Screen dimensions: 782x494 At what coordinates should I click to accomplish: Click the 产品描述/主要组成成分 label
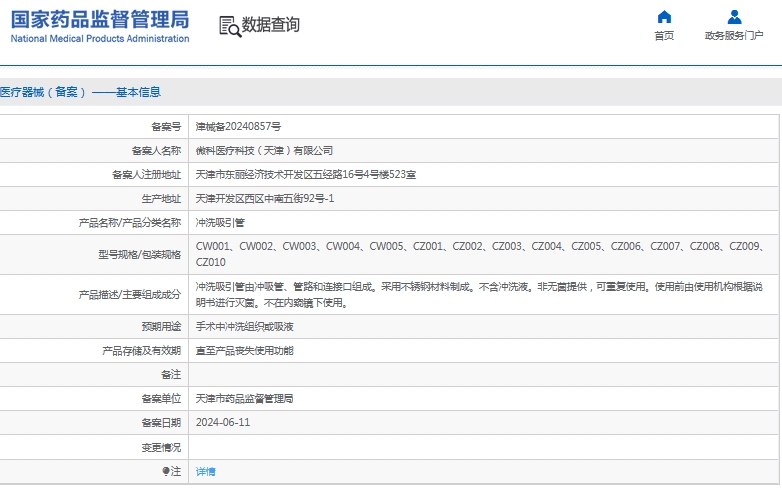click(x=130, y=295)
